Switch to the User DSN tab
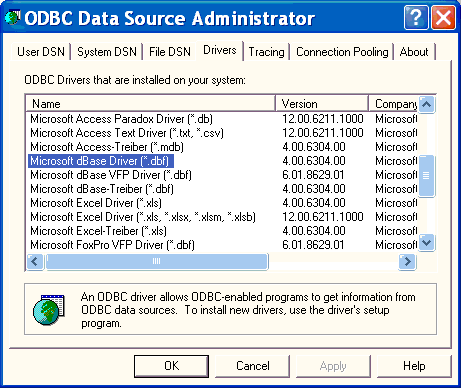Screen dimensions: 461x388 (41, 52)
